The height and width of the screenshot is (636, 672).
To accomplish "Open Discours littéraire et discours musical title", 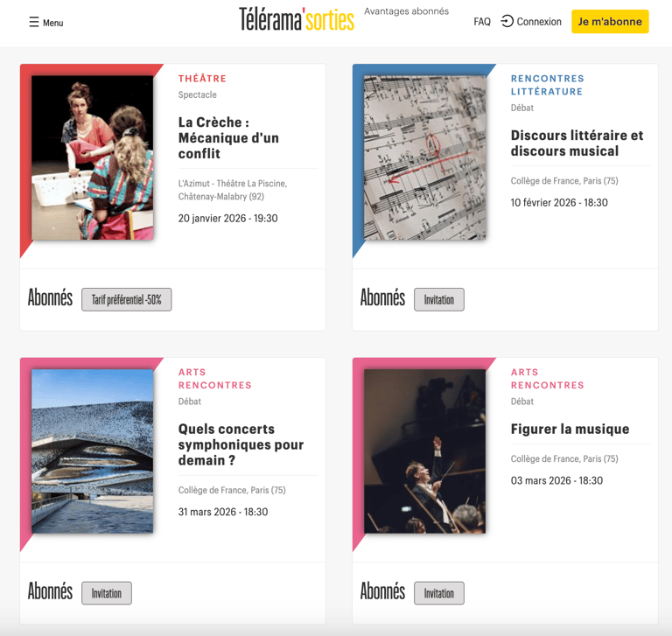I will [x=577, y=143].
